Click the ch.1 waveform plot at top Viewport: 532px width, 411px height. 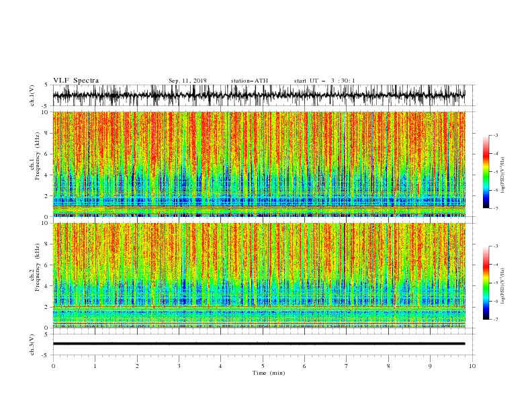pos(259,95)
